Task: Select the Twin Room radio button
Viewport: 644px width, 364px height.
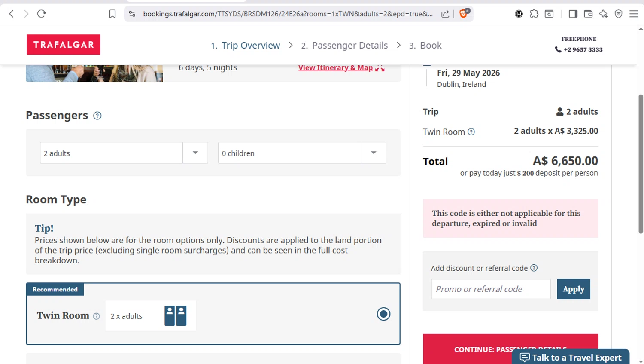Action: [x=383, y=314]
